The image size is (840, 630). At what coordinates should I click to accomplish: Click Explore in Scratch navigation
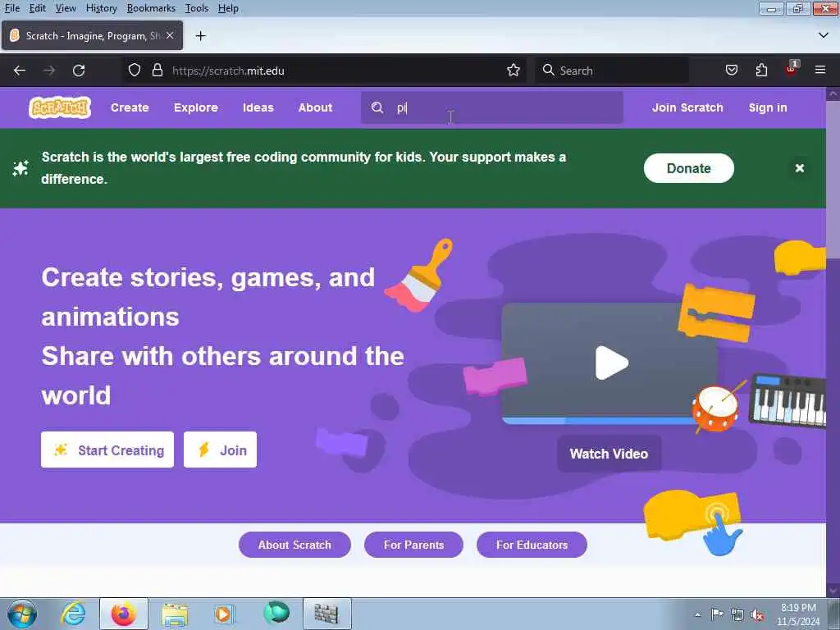(196, 107)
